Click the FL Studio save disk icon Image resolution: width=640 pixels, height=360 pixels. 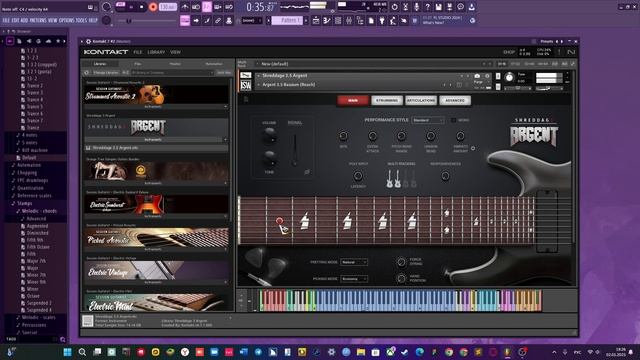point(438,7)
